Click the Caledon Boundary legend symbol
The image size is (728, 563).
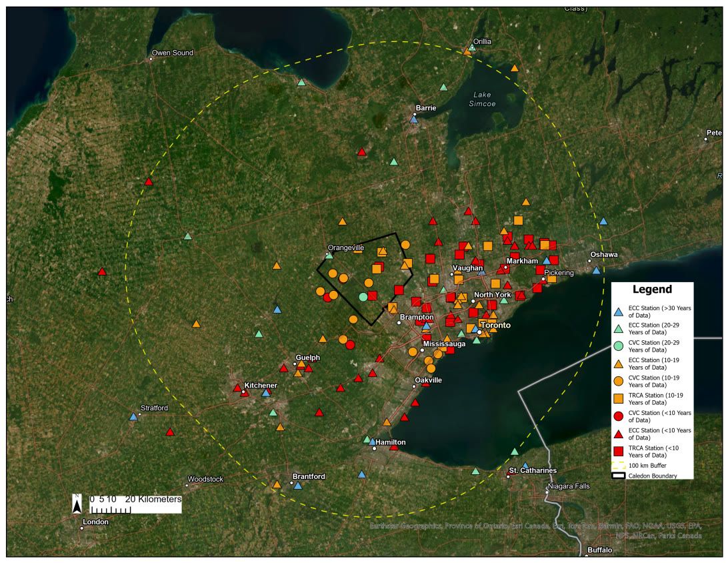(x=619, y=476)
